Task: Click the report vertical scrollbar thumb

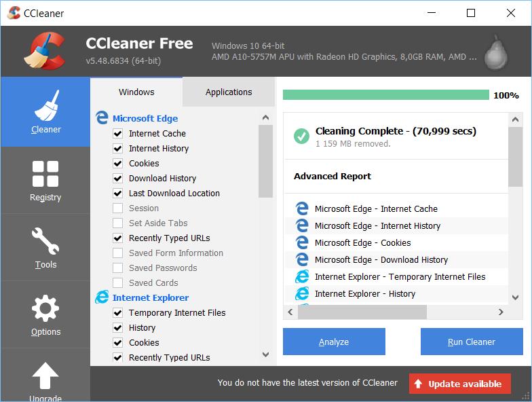Action: (x=515, y=157)
